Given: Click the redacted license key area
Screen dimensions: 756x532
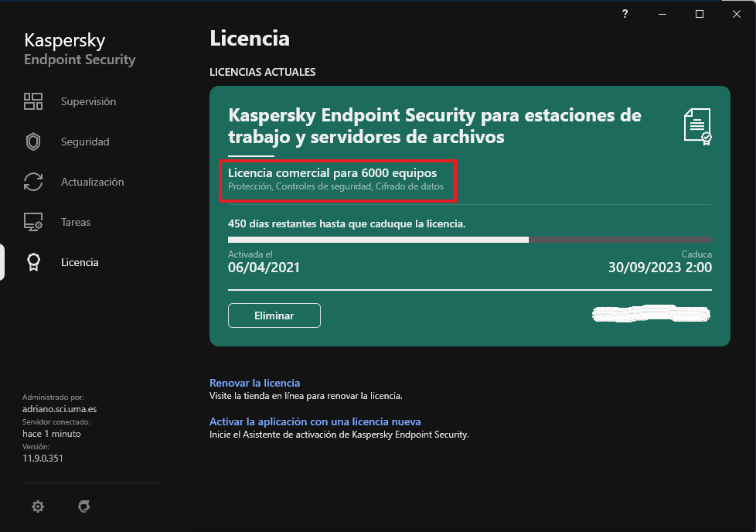Looking at the screenshot, I should coord(651,314).
